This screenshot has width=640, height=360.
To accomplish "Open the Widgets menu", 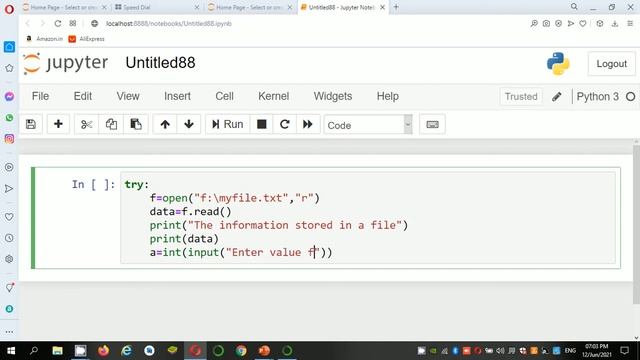I will pyautogui.click(x=333, y=96).
